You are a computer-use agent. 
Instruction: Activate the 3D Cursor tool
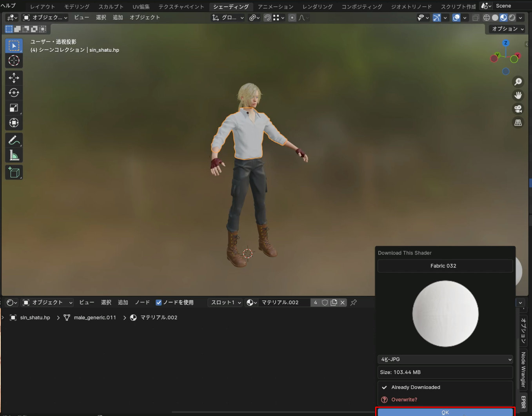click(14, 61)
